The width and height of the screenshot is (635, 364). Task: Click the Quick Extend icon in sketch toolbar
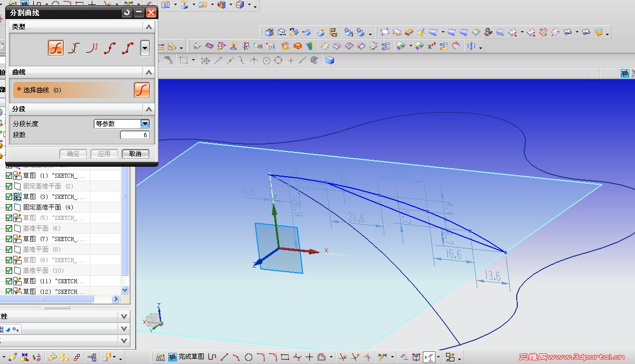(355, 357)
